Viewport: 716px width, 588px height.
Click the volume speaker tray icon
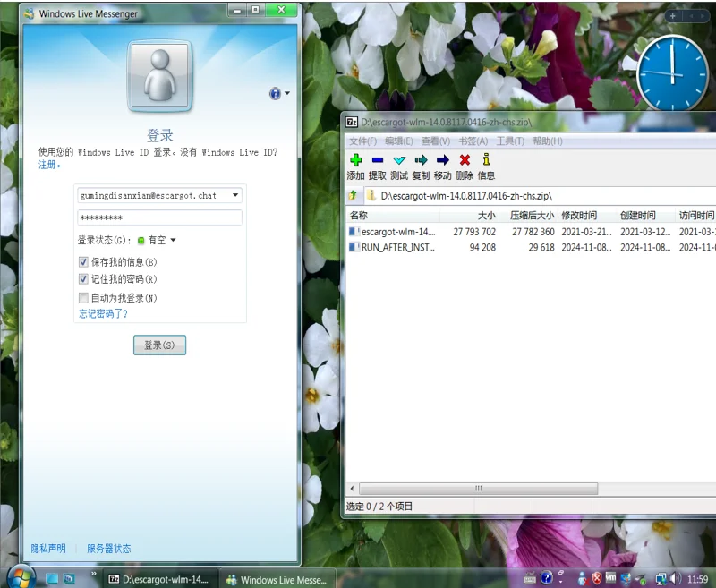pos(677,578)
